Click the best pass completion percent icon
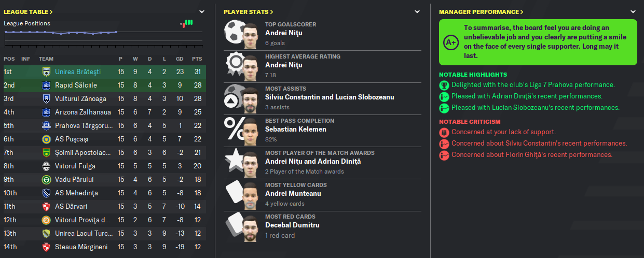Viewport: 644px width, 258px height. [x=233, y=131]
